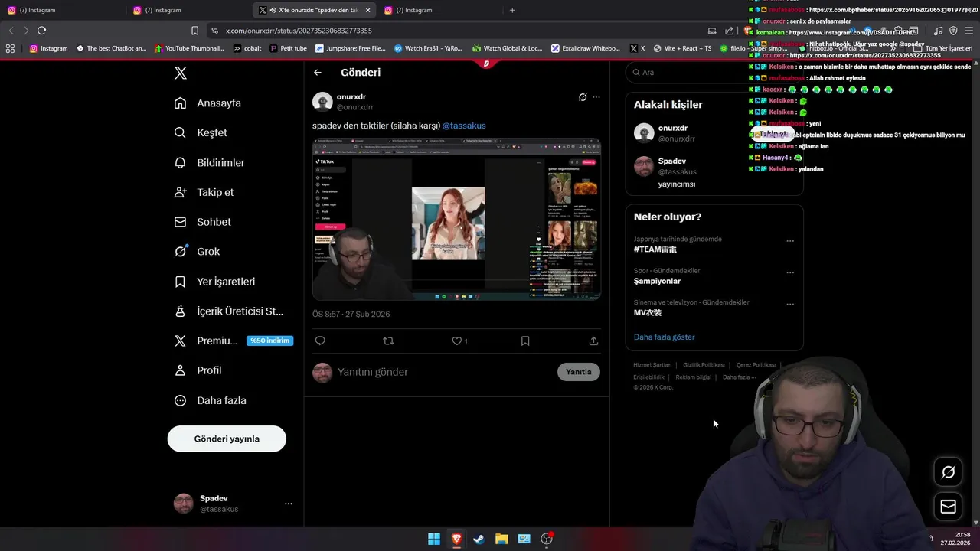Click the %50 indirim badge
This screenshot has width=980, height=551.
270,341
